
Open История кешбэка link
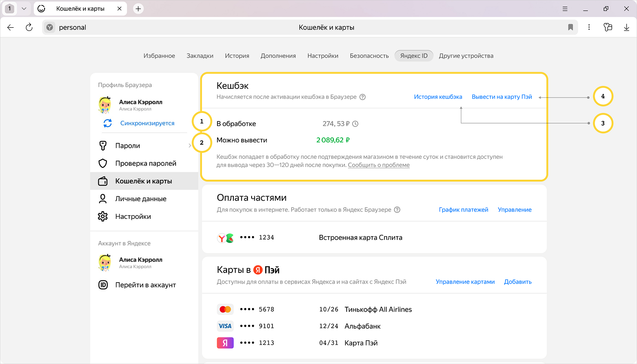point(438,97)
